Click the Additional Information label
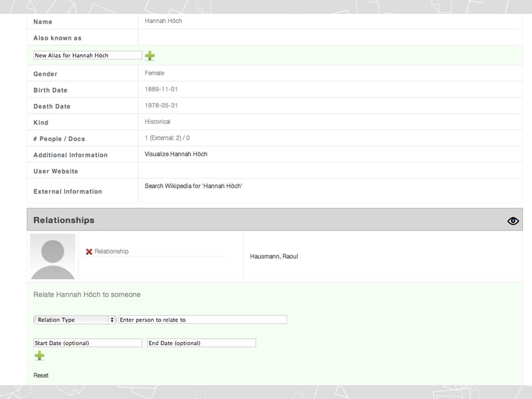532x399 pixels. click(x=70, y=155)
